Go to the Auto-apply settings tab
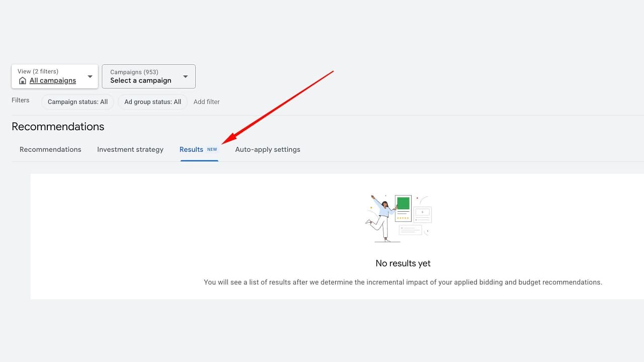 268,149
